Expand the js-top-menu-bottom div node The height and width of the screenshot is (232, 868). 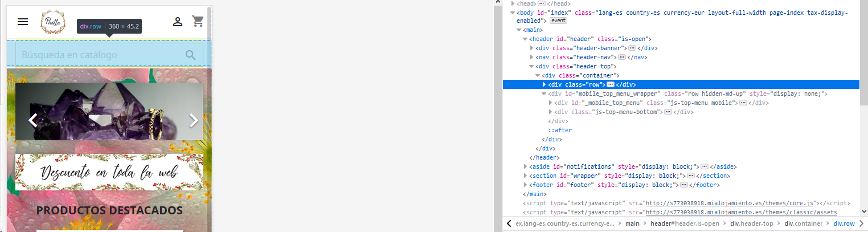click(x=550, y=112)
